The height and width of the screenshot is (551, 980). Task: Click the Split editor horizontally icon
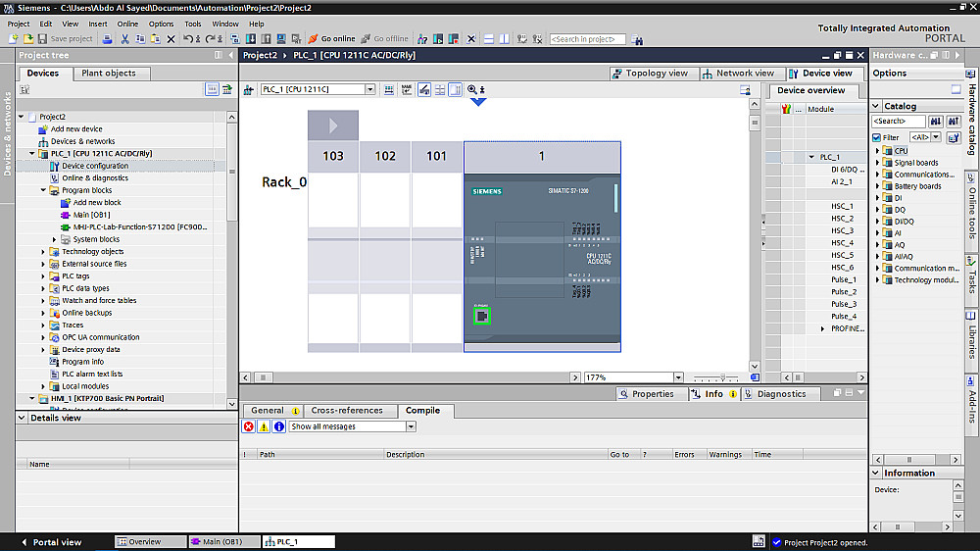489,39
